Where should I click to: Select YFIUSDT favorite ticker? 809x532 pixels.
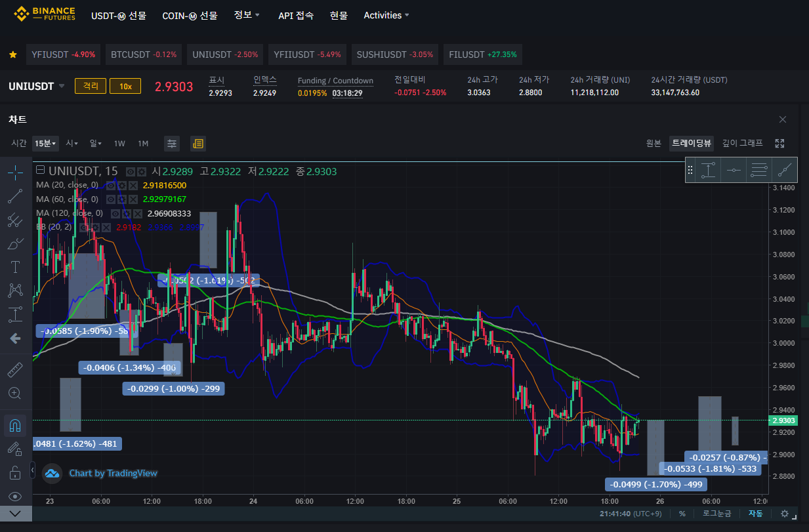[63, 54]
